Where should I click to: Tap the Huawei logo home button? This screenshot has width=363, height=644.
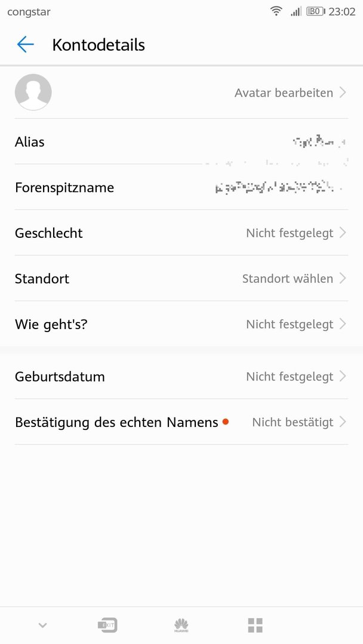[181, 625]
